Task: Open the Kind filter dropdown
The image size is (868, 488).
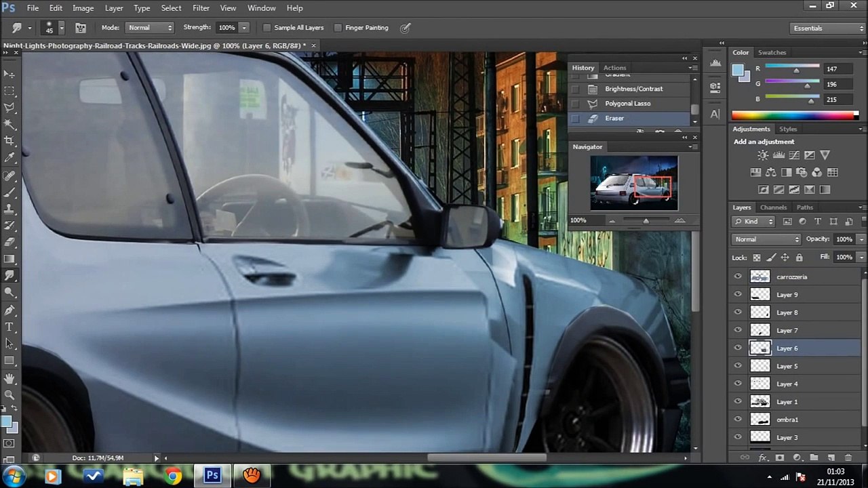Action: [754, 222]
